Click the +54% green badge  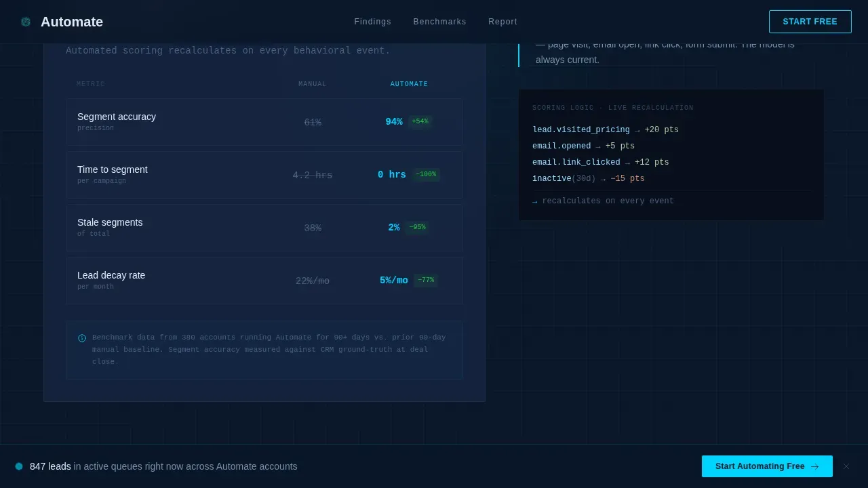tap(420, 122)
